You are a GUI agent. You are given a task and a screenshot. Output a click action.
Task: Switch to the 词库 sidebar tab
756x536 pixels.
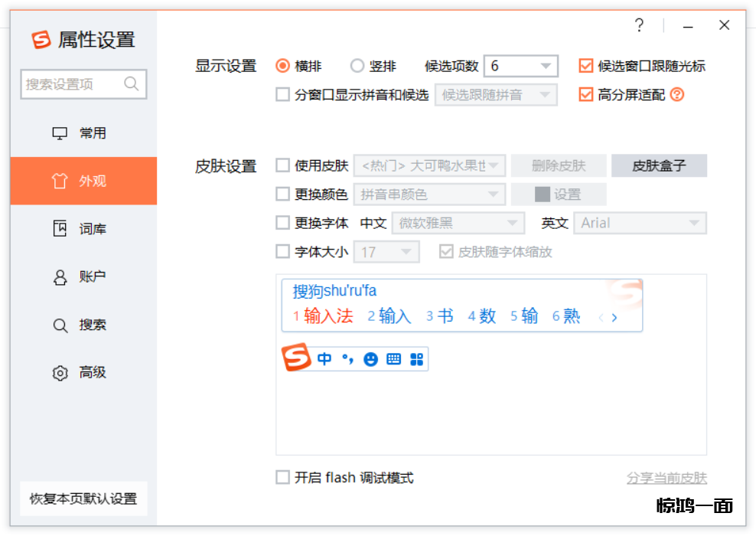[x=83, y=229]
